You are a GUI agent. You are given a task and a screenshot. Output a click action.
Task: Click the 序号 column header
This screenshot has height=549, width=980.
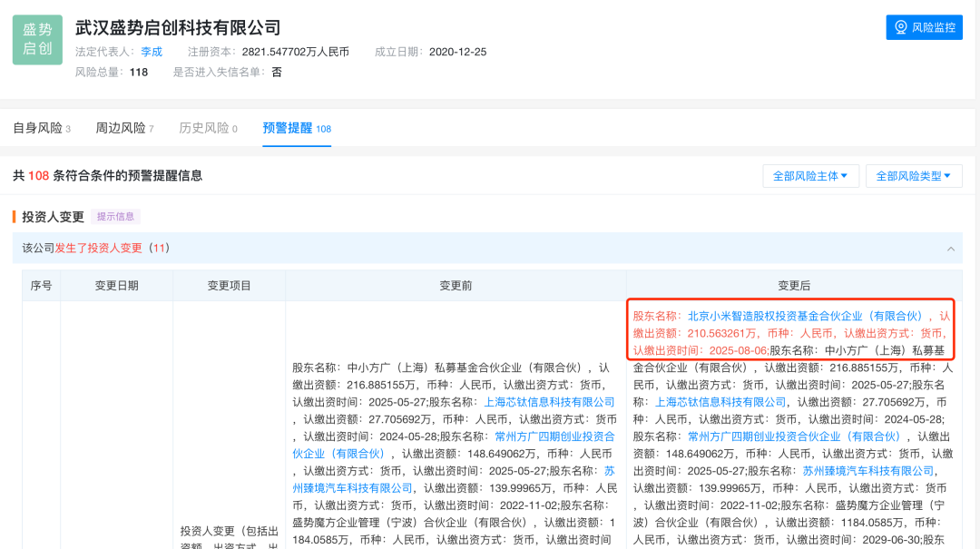[42, 286]
